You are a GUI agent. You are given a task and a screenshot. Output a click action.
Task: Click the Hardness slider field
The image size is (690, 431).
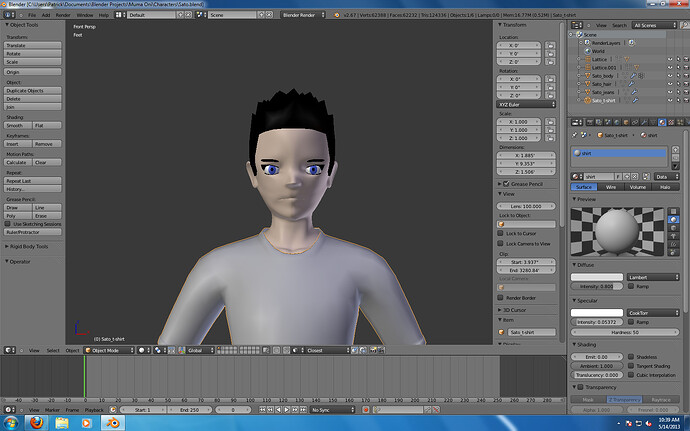[x=625, y=332]
